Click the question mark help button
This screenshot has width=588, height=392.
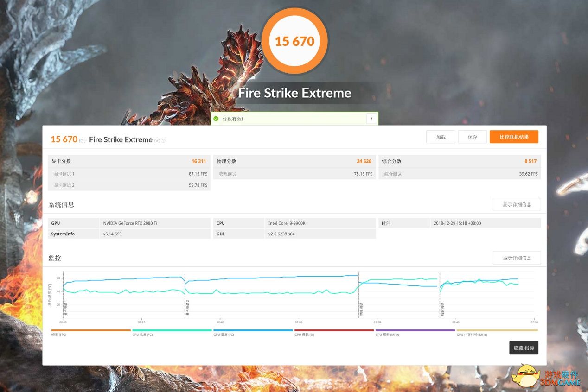(x=371, y=119)
